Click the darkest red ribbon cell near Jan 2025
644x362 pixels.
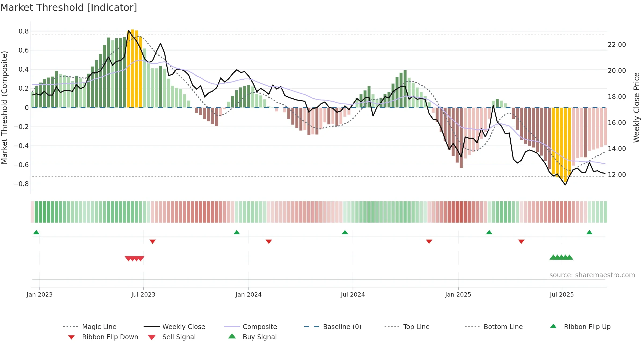pos(461,212)
